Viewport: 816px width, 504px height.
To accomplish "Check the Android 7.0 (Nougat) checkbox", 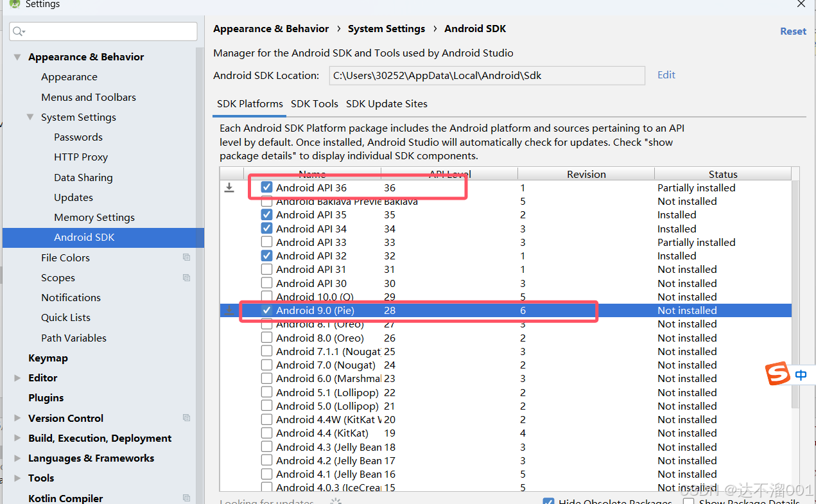I will tap(267, 365).
